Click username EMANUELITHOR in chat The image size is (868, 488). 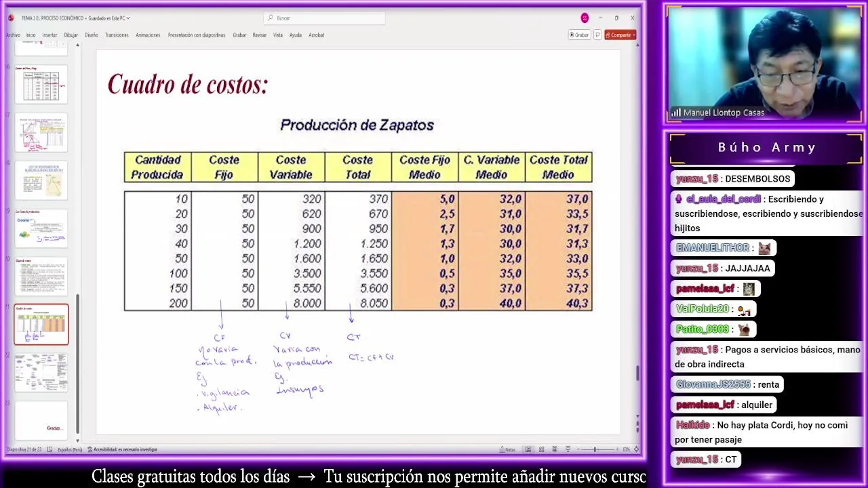tap(712, 248)
